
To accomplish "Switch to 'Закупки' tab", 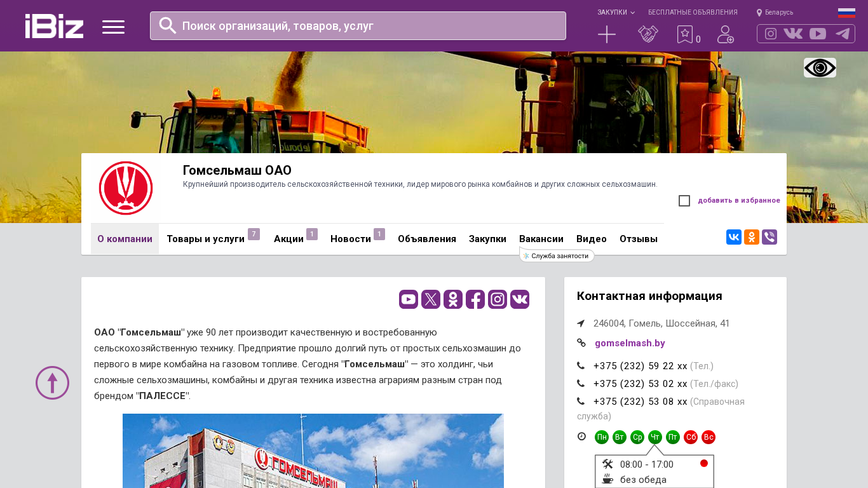I will coord(487,239).
